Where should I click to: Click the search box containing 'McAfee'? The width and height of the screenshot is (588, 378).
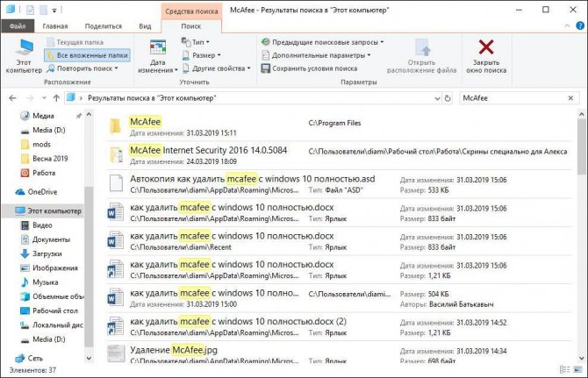click(x=513, y=98)
